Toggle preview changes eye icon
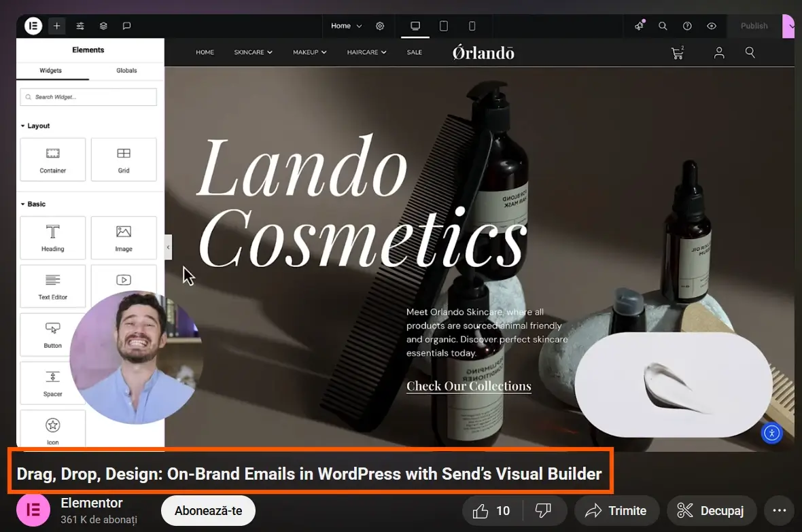The height and width of the screenshot is (532, 802). (712, 26)
